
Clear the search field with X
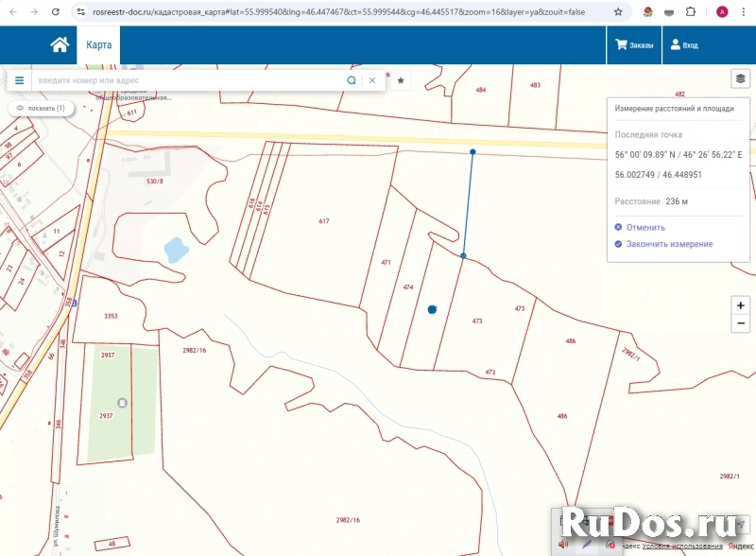[x=372, y=80]
